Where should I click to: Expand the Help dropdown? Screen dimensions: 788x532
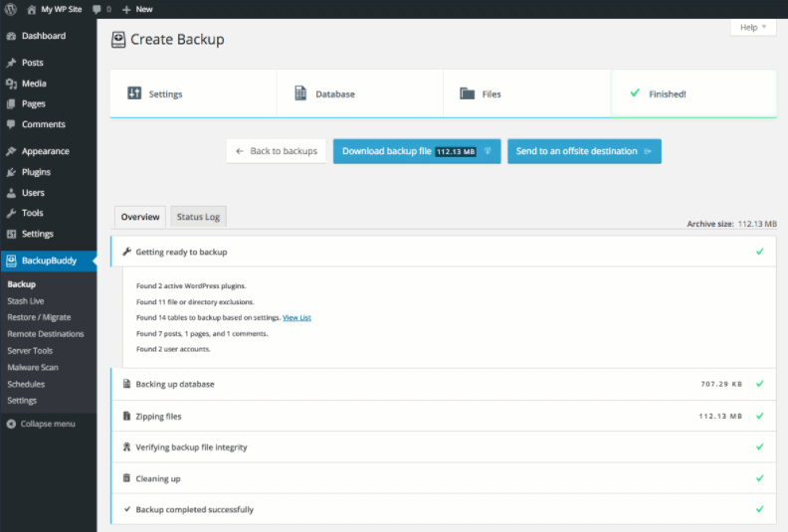pos(753,28)
